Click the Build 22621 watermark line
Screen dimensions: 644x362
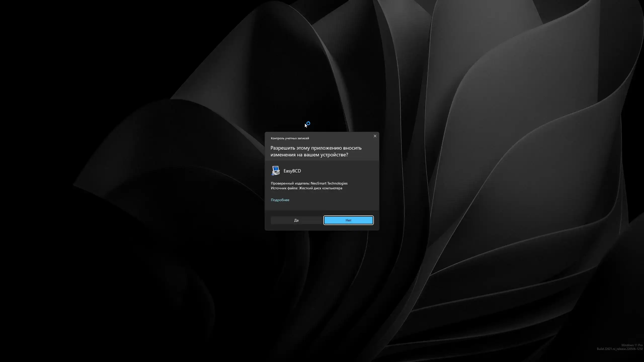click(x=620, y=349)
